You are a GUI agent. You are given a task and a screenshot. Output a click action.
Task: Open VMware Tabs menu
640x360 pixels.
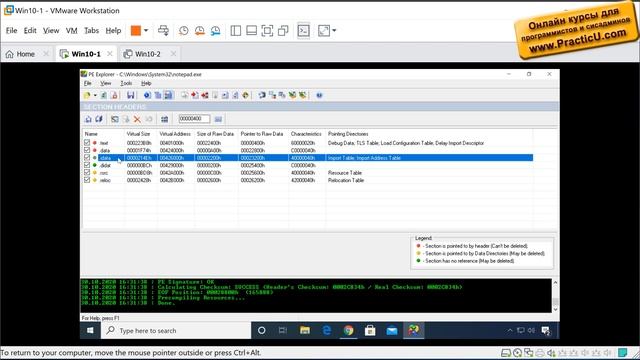tap(91, 31)
